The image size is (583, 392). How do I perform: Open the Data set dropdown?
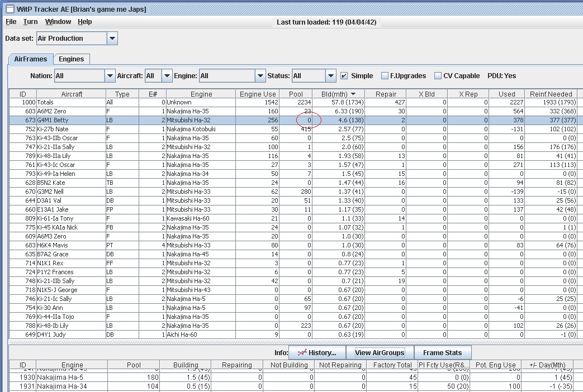click(x=112, y=39)
